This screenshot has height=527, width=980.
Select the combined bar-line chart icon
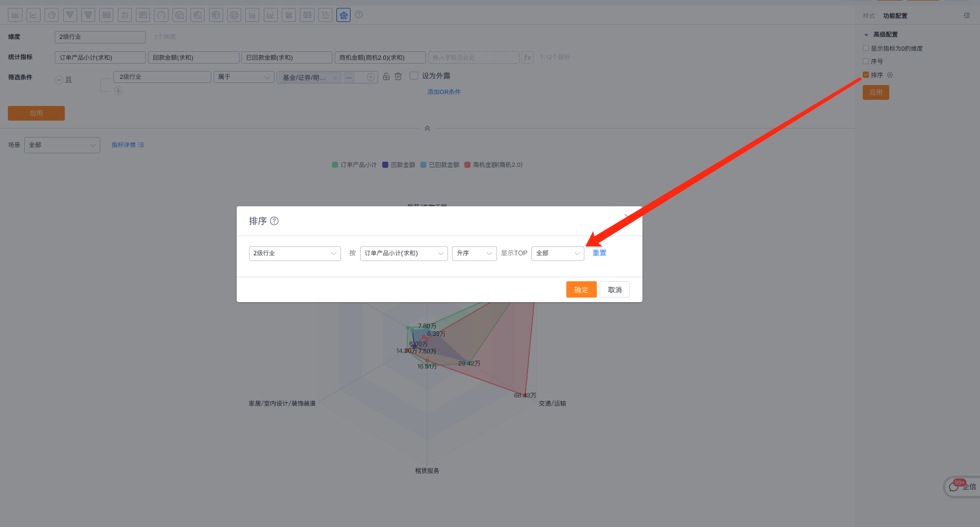pyautogui.click(x=125, y=15)
